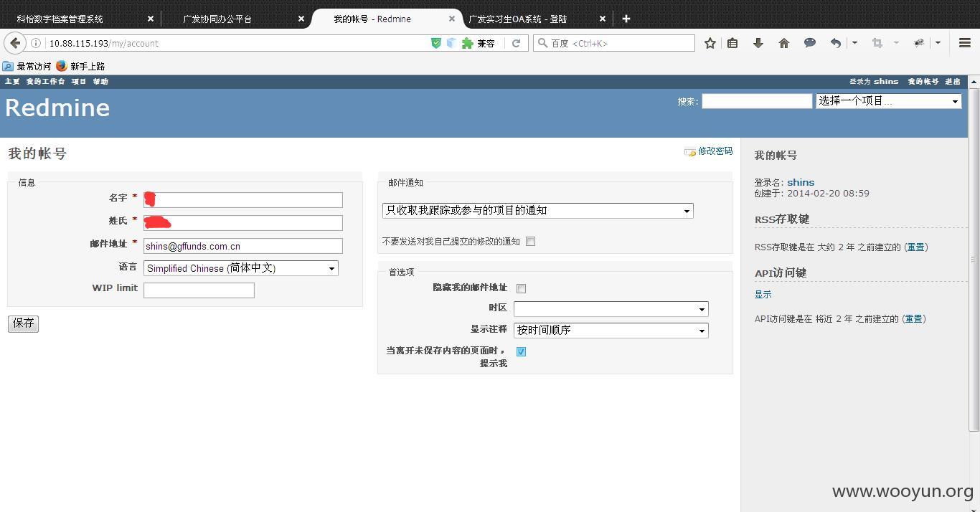
Task: Open the 显示注释 按时间顺序 dropdown
Action: click(611, 331)
